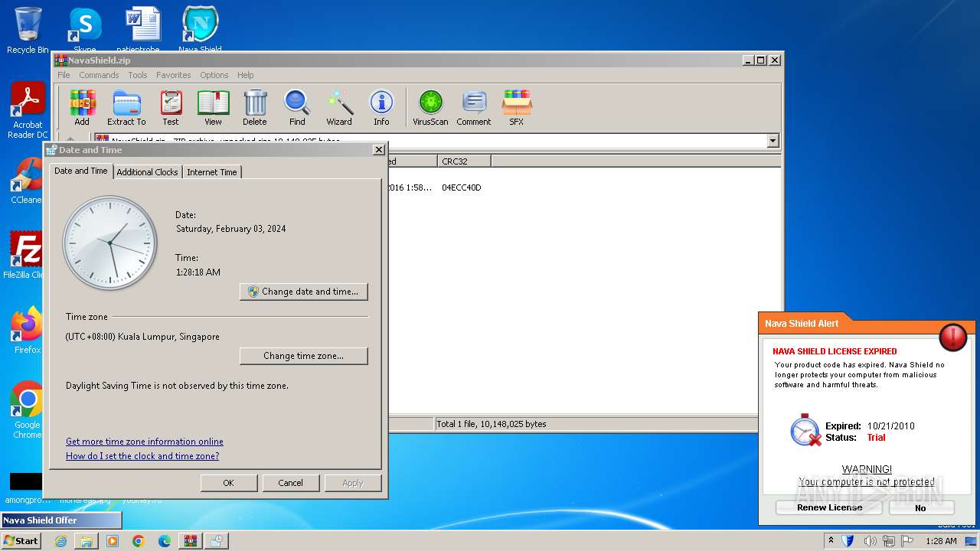Click the volume icon in system tray
Screen dimensions: 980x551
(870, 541)
